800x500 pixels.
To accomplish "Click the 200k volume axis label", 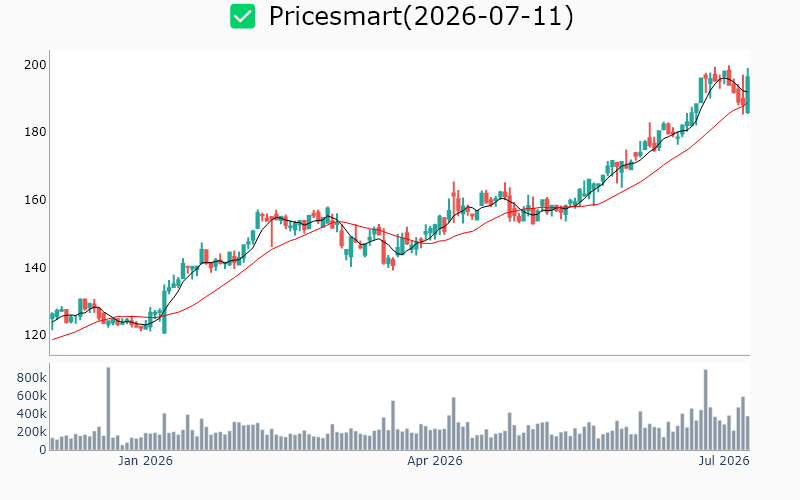I will click(x=32, y=432).
